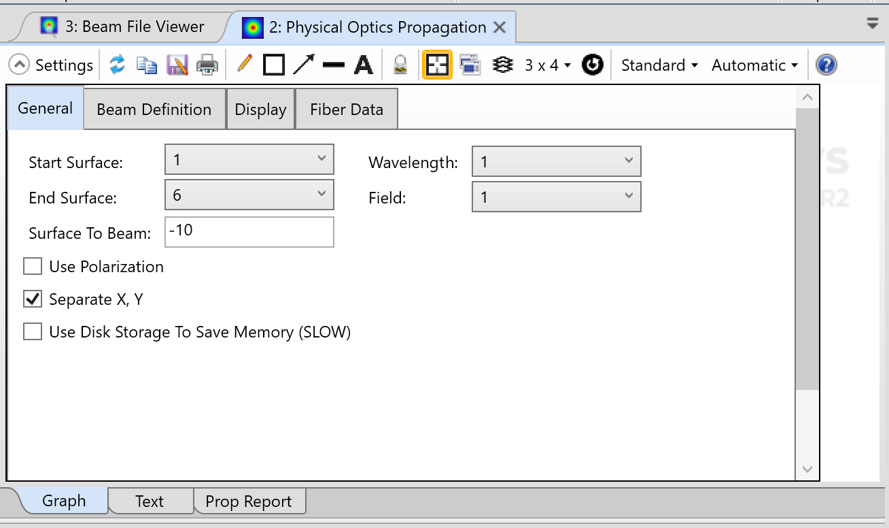
Task: Open the Beam Definition tab
Action: [x=154, y=109]
